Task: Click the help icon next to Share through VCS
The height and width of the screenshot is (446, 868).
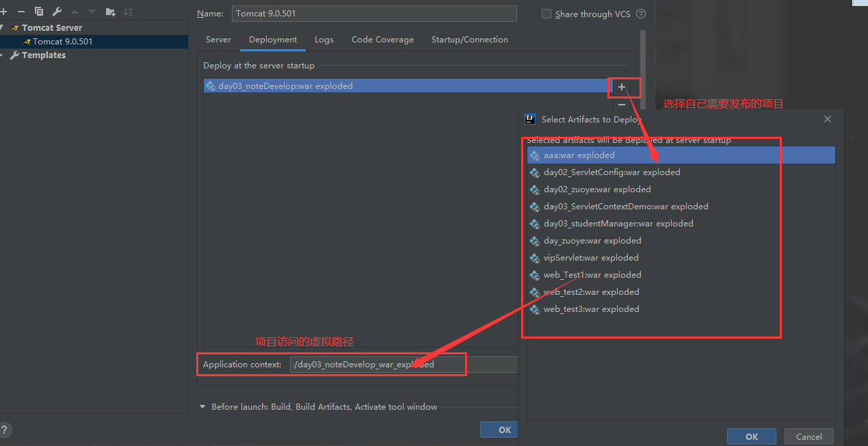Action: point(641,14)
